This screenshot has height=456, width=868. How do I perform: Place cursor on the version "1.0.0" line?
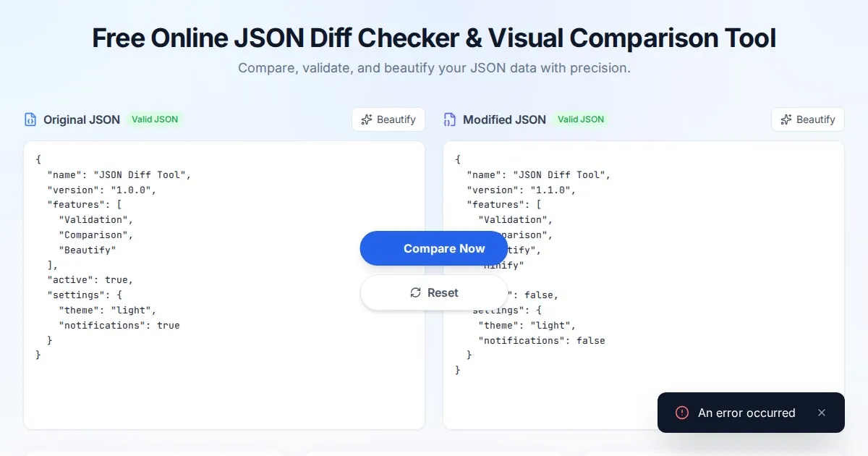point(101,190)
